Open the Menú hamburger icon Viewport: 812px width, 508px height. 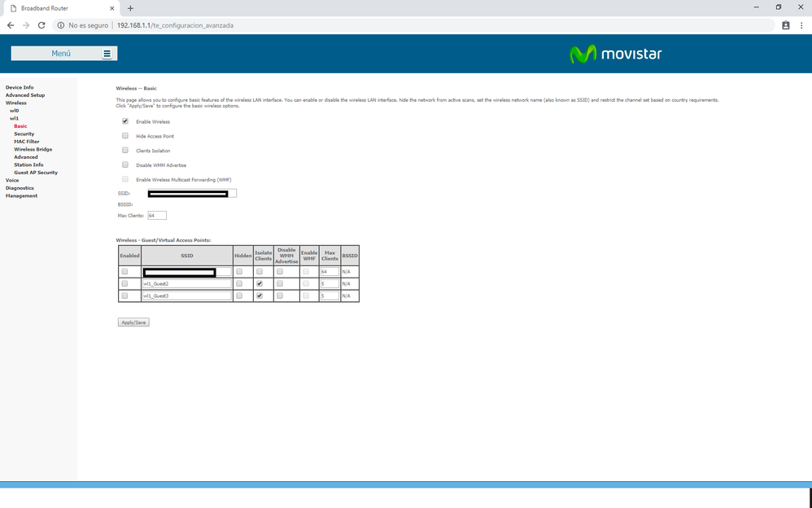point(107,54)
